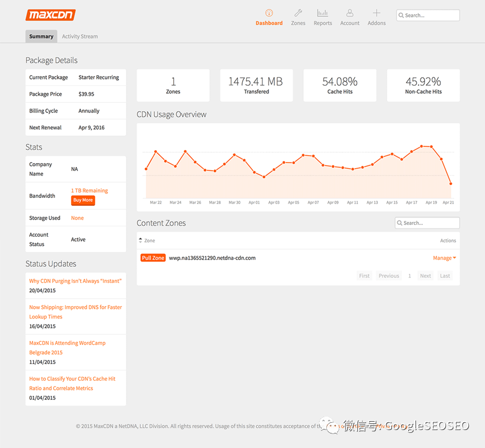Screen dimensions: 485x448
Task: Click the Last pagination button
Action: (445, 276)
